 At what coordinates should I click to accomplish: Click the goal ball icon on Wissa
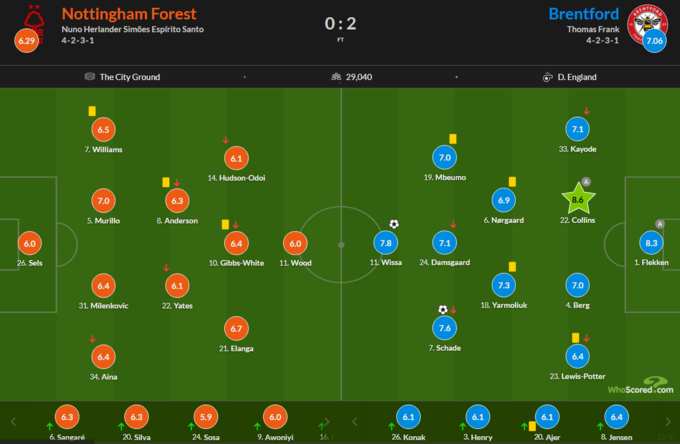(394, 224)
